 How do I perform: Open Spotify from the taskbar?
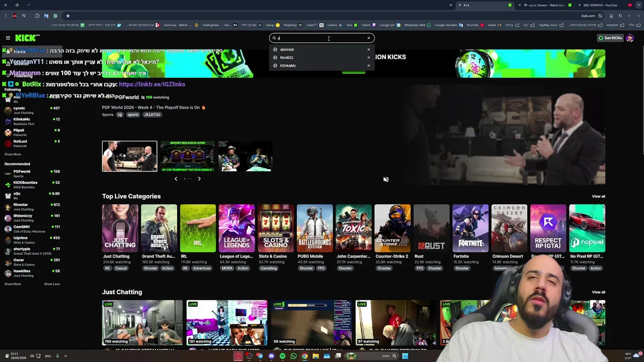(x=282, y=356)
